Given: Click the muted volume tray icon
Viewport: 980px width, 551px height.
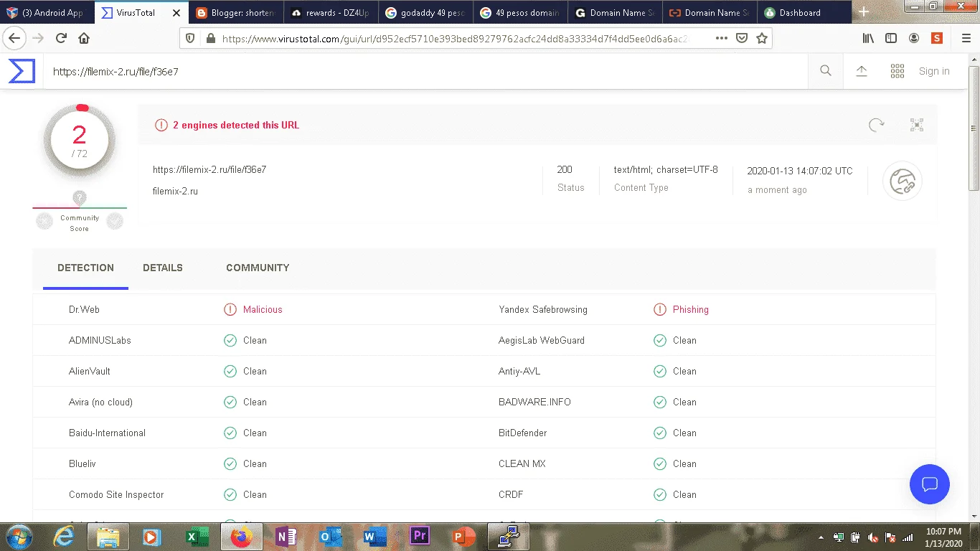Looking at the screenshot, I should tap(873, 537).
